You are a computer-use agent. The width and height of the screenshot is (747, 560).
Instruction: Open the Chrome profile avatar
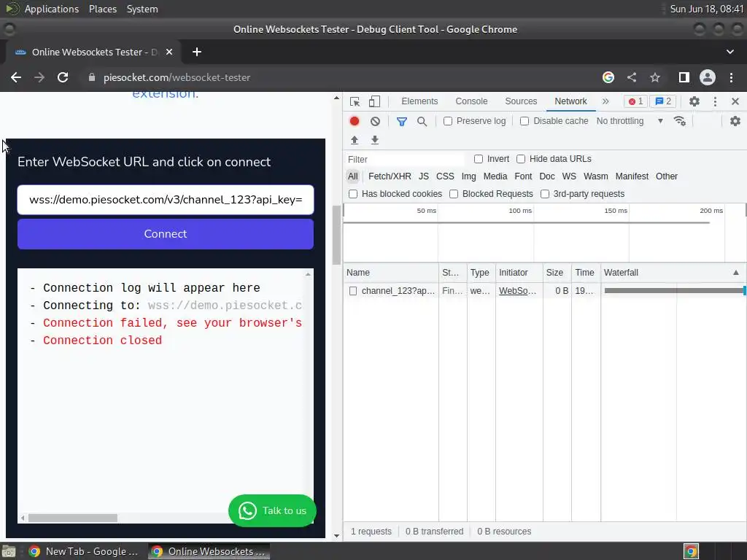click(x=708, y=77)
